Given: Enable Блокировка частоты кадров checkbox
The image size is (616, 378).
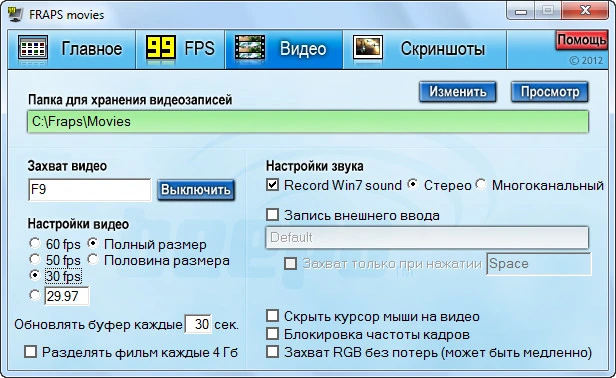Looking at the screenshot, I should click(273, 334).
